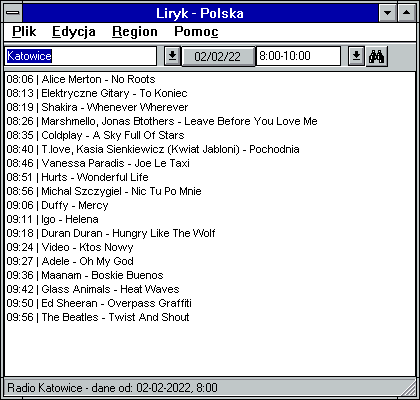Search with the binoculars icon
420x400 pixels.
(x=377, y=56)
